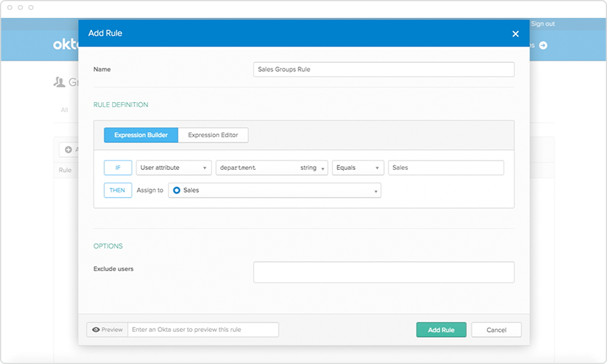Viewport: 607px width, 364px height.
Task: Click the IF condition button
Action: tap(118, 168)
